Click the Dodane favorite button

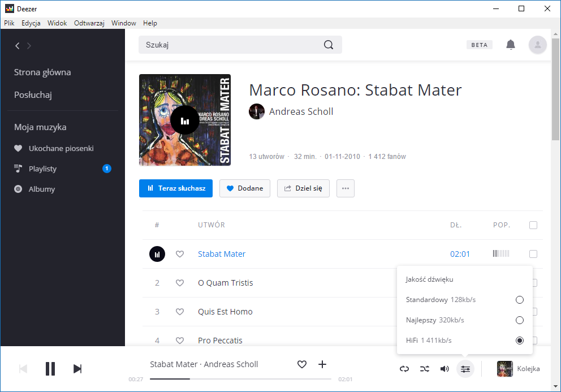pyautogui.click(x=245, y=188)
